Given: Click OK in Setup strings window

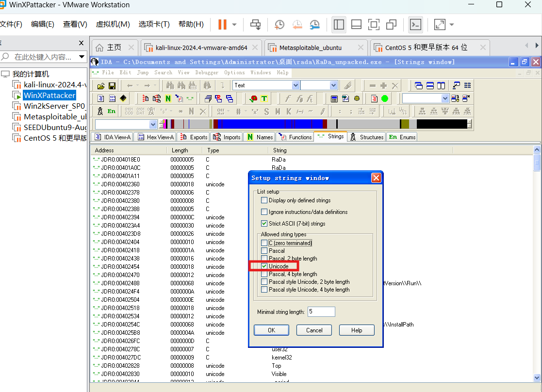Looking at the screenshot, I should pos(271,330).
